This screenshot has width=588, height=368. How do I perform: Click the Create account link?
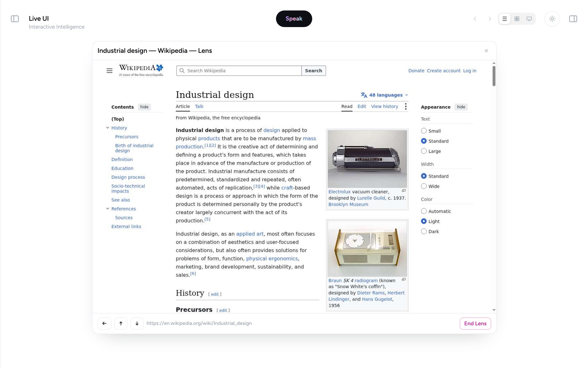(444, 71)
